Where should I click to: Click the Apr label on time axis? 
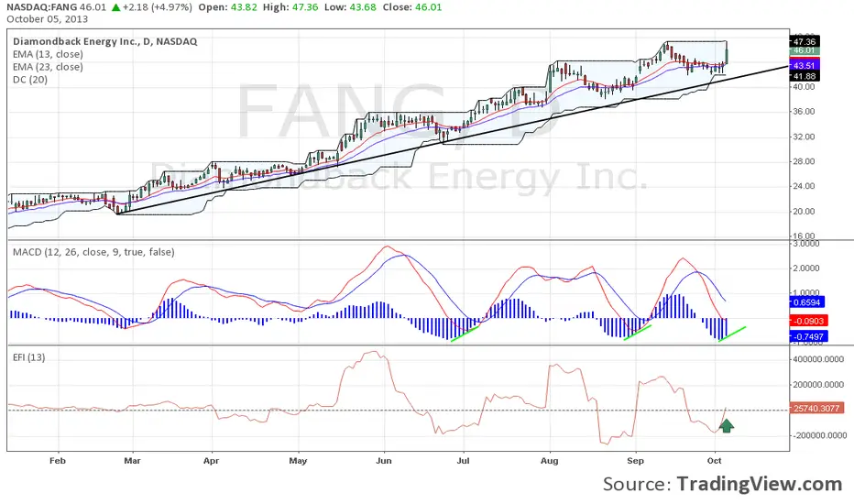point(212,461)
